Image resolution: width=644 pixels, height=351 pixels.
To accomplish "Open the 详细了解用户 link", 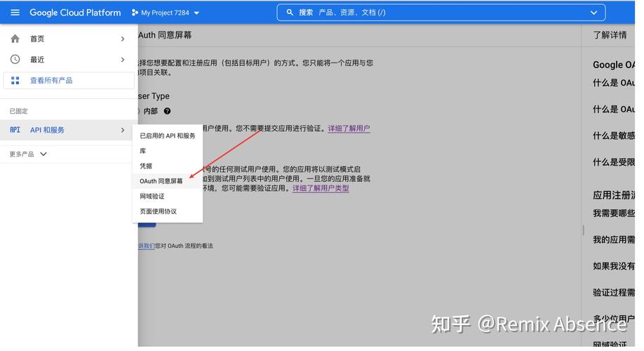I will coord(349,128).
